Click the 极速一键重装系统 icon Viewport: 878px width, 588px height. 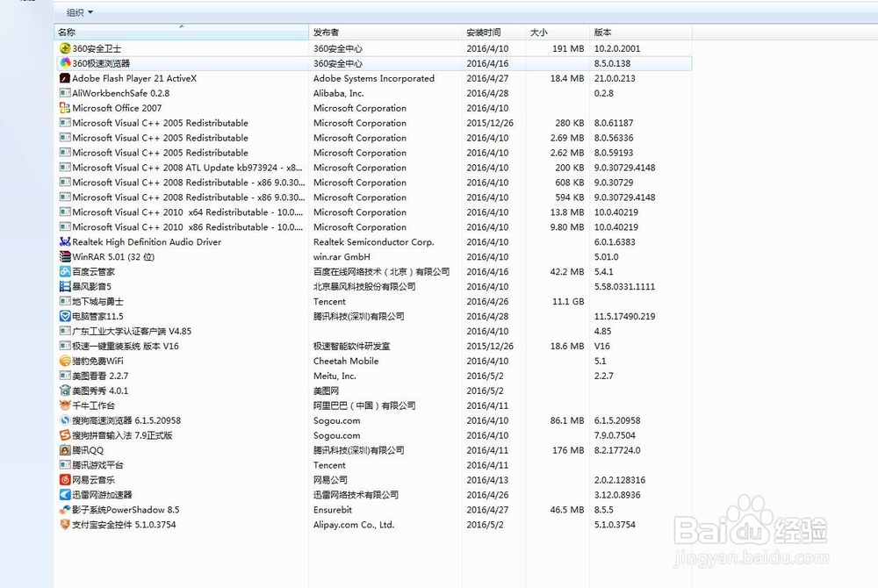(x=65, y=346)
